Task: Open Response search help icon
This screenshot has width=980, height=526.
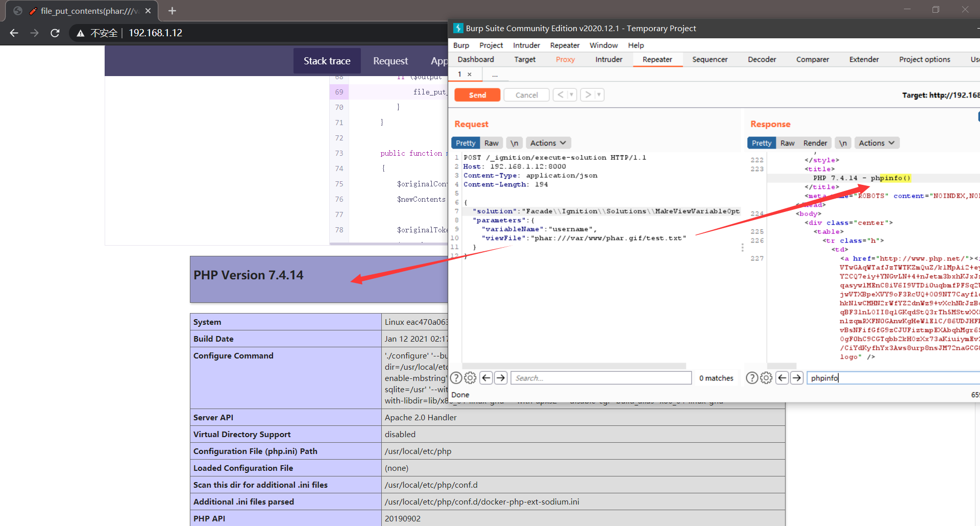Action: (x=752, y=378)
